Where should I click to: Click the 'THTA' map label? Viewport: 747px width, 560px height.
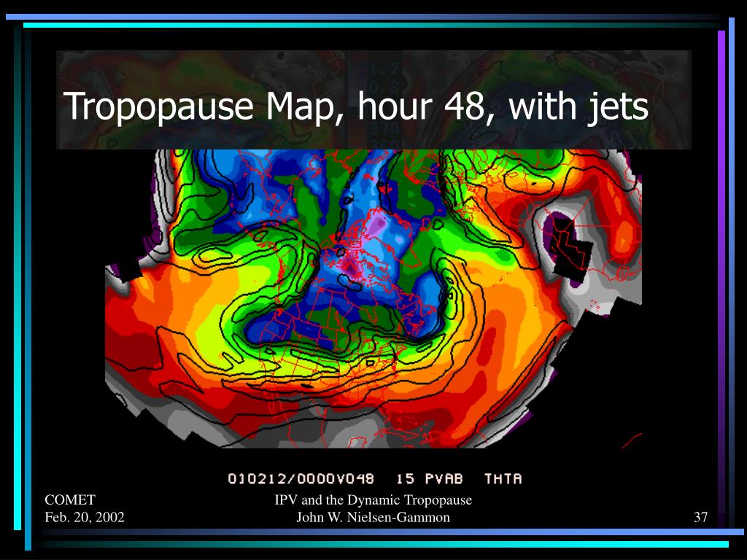[503, 478]
